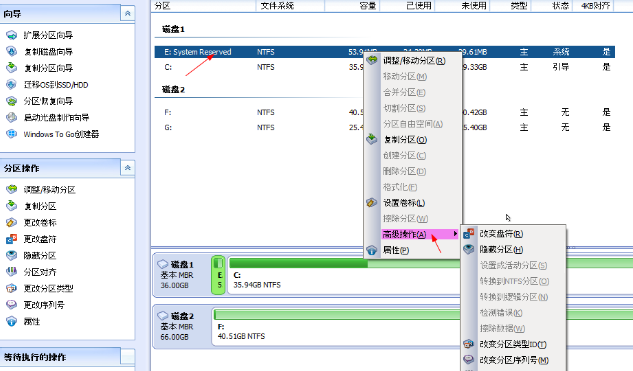Select 改变分区序列号(M) in the submenu

(x=514, y=360)
